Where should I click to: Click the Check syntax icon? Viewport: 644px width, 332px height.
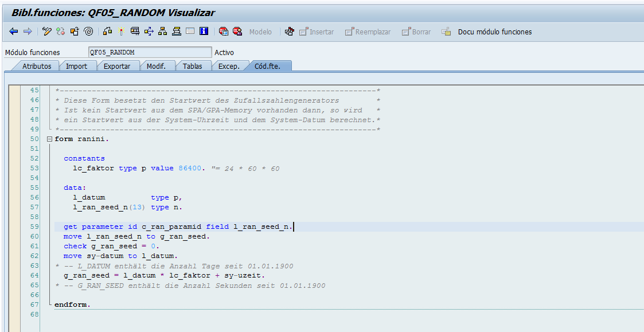[x=108, y=32]
